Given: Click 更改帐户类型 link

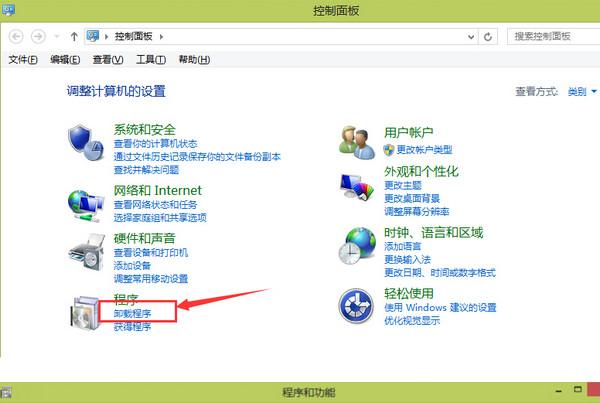Looking at the screenshot, I should 424,150.
